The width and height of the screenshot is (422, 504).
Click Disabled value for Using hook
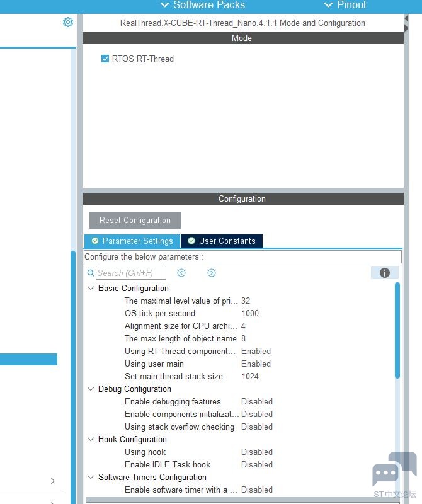(x=257, y=452)
